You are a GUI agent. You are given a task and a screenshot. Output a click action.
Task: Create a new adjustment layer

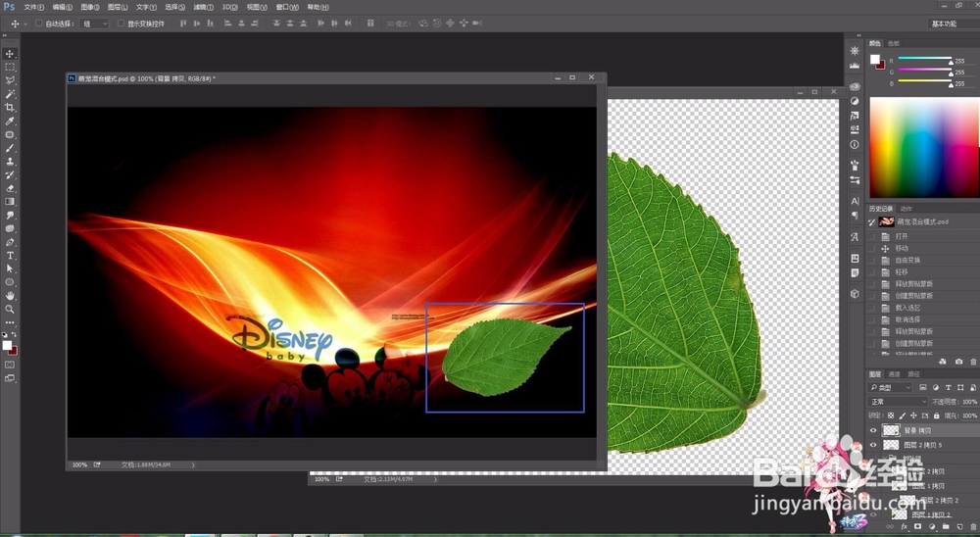pos(931,527)
